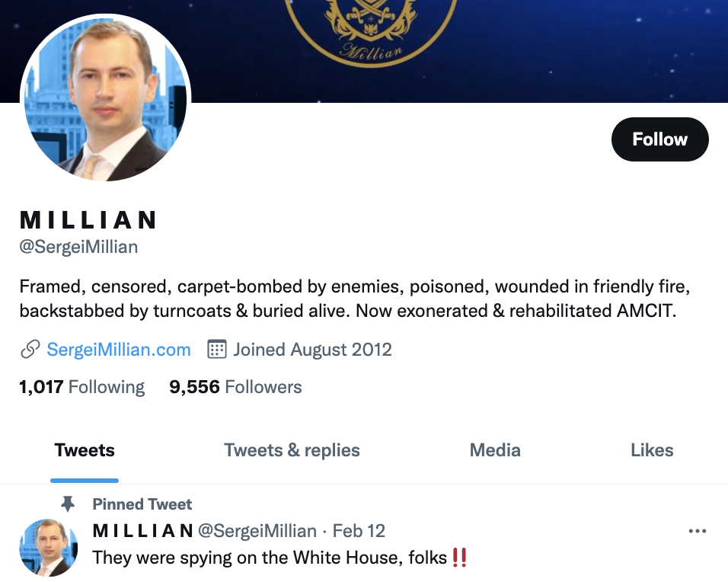Viewport: 728px width, 582px height.
Task: Click the Pinned Tweet label
Action: (x=142, y=504)
